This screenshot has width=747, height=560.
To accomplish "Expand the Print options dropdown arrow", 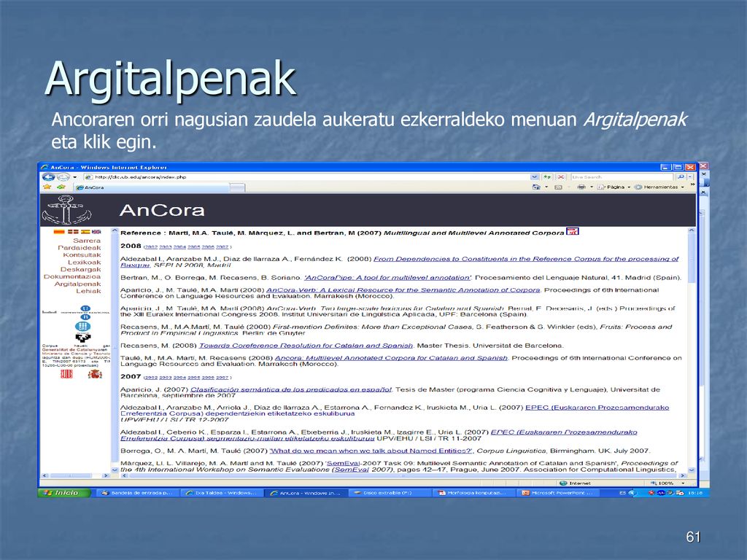I will [x=591, y=187].
